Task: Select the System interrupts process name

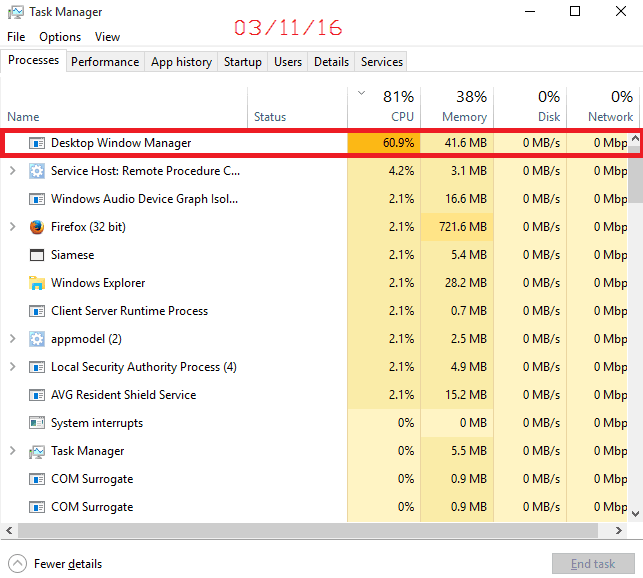Action: 97,423
